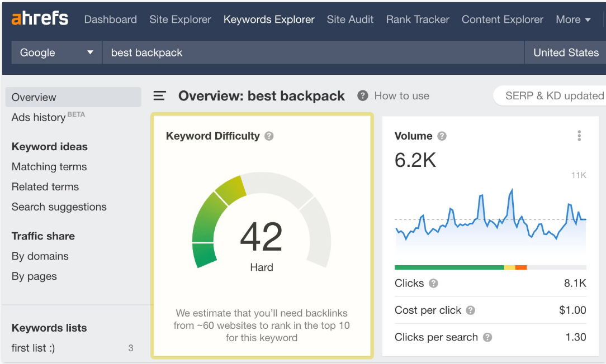Open Rank Tracker
The height and width of the screenshot is (364, 606).
[x=418, y=20]
